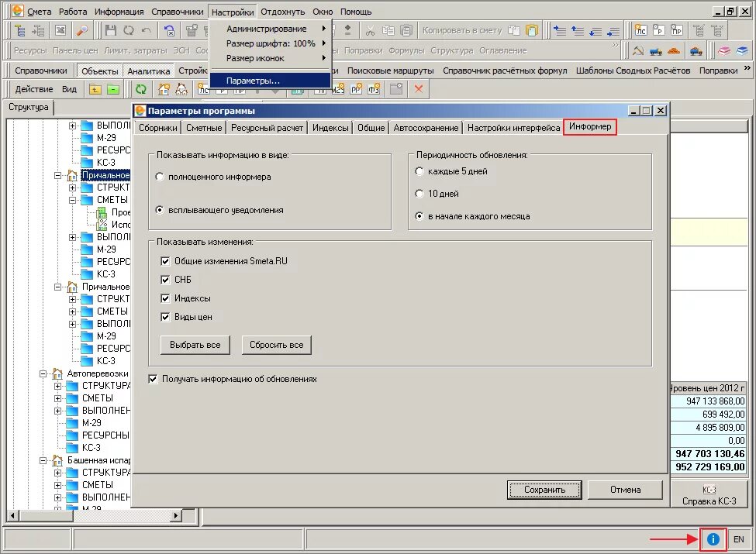Click the red X delete icon
The width and height of the screenshot is (756, 554).
click(x=419, y=89)
